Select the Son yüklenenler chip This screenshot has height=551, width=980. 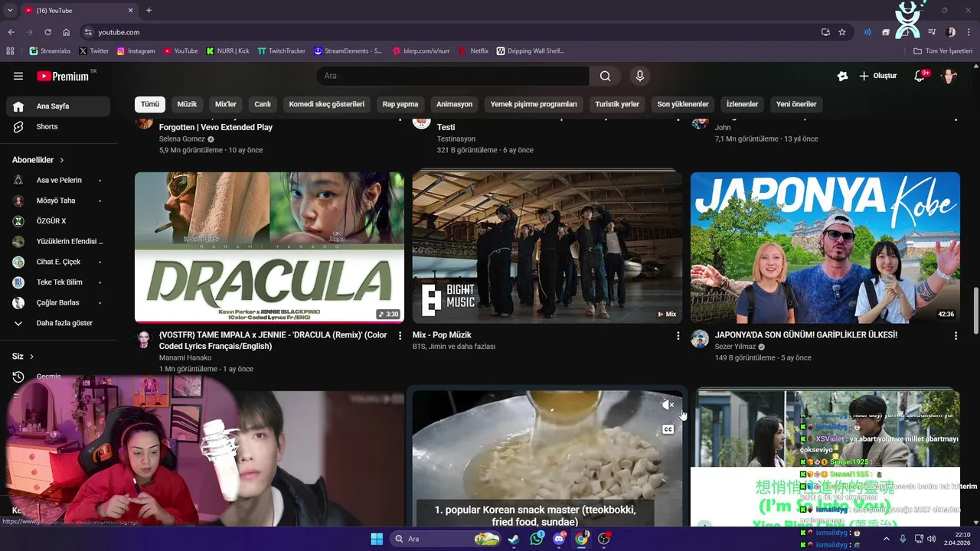[683, 104]
